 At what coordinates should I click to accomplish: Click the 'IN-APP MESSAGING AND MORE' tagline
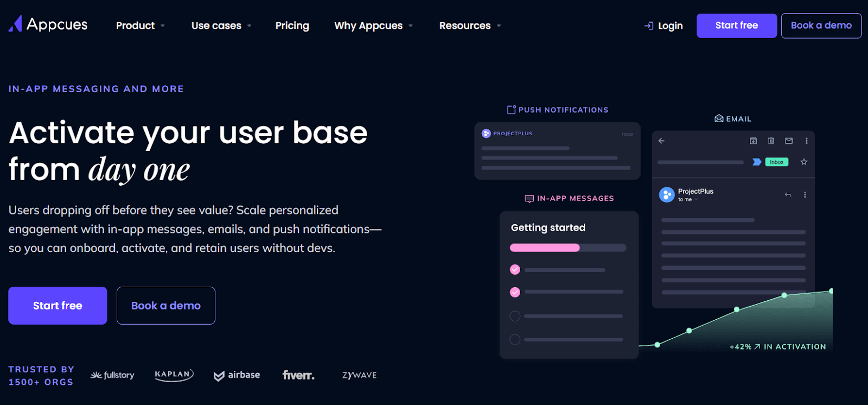[96, 89]
